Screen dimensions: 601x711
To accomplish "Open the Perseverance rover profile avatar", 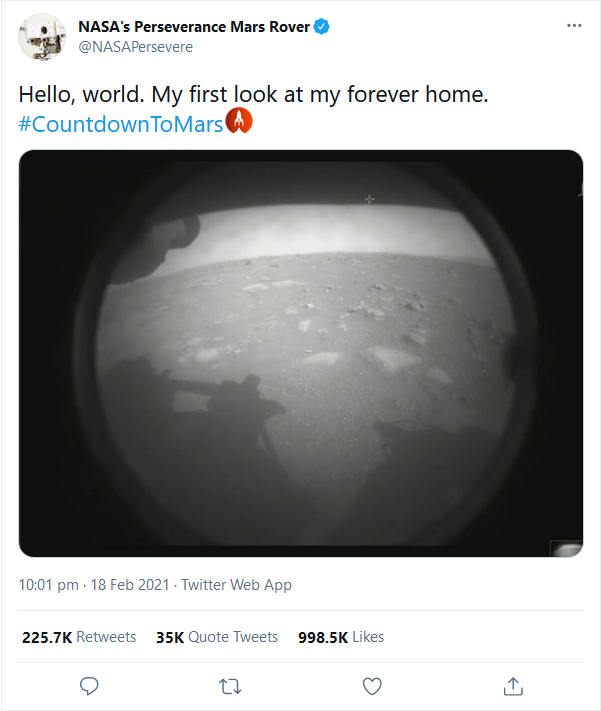I will tap(40, 37).
